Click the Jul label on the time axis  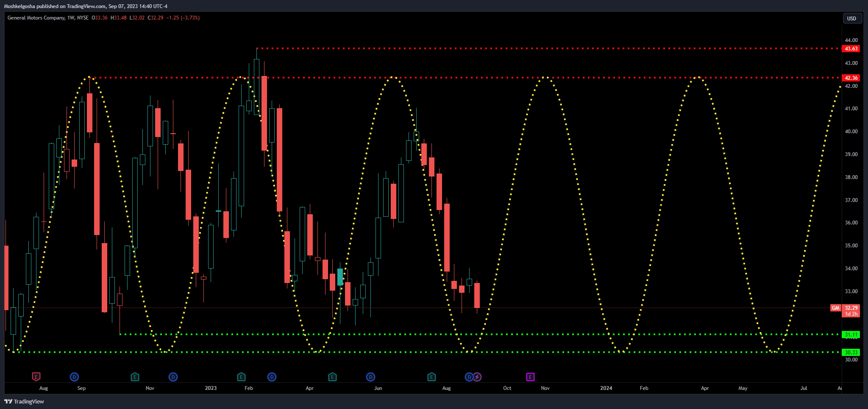(x=804, y=388)
